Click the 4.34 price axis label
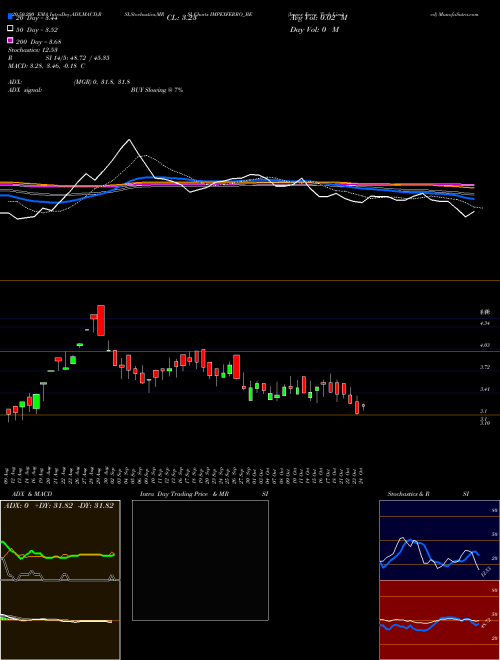This screenshot has width=500, height=660. 485,323
